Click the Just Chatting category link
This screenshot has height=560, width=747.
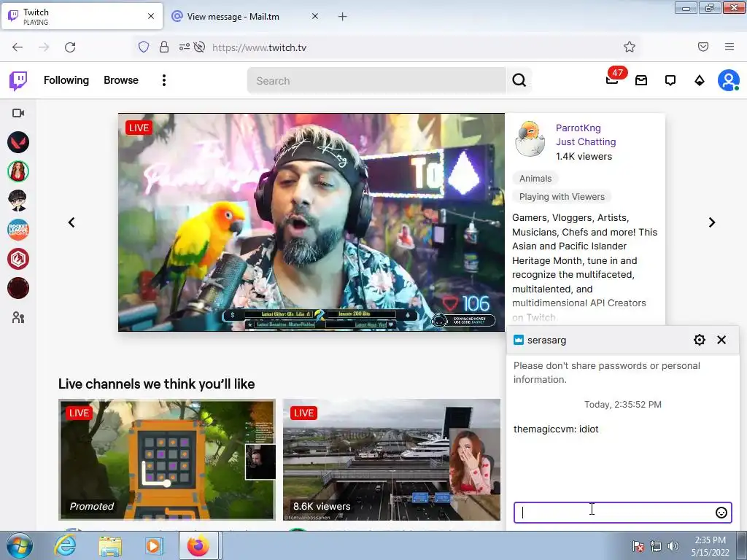coord(586,141)
